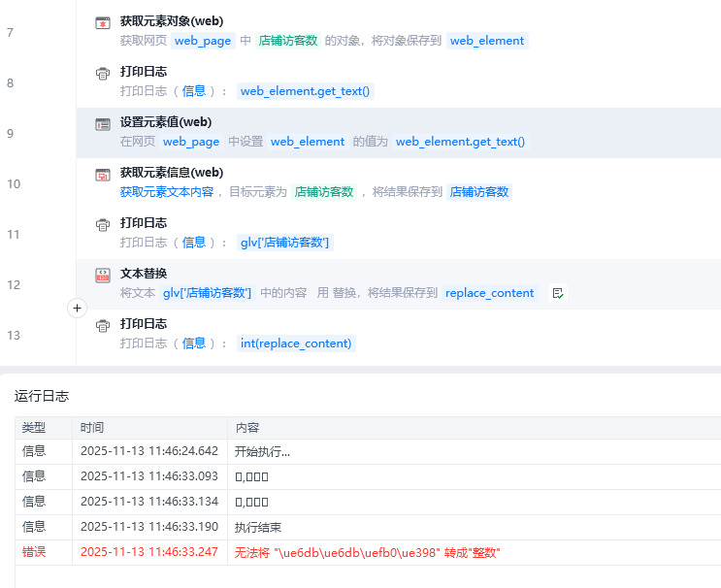Click the error timestamp 11:46:33.247
Viewport: 721px width, 588px height.
[149, 552]
